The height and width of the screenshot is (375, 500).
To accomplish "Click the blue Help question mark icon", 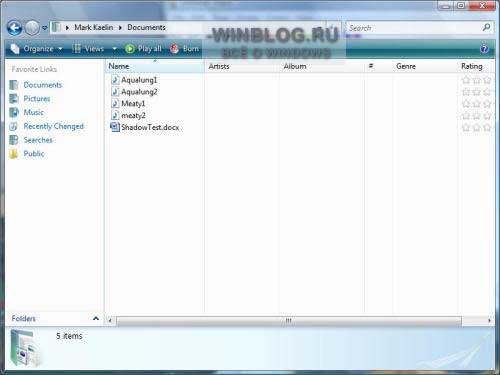I will (484, 49).
